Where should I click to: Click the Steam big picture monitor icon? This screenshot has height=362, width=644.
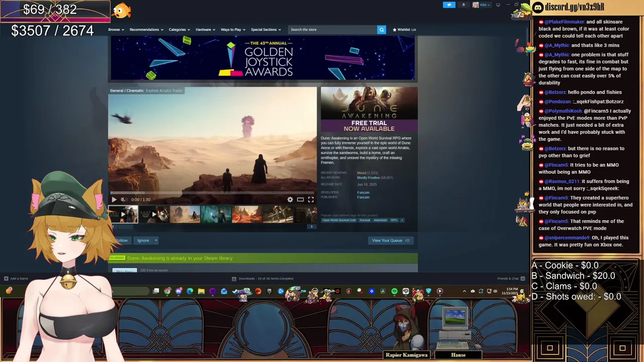click(498, 5)
